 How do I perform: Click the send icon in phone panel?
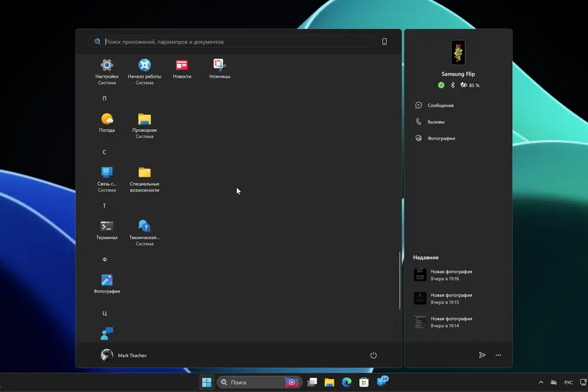point(482,355)
